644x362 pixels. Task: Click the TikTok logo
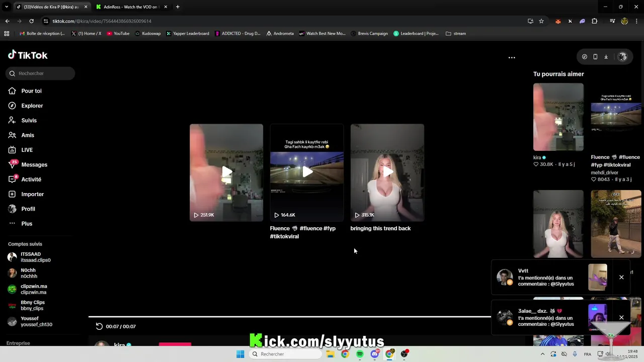28,55
